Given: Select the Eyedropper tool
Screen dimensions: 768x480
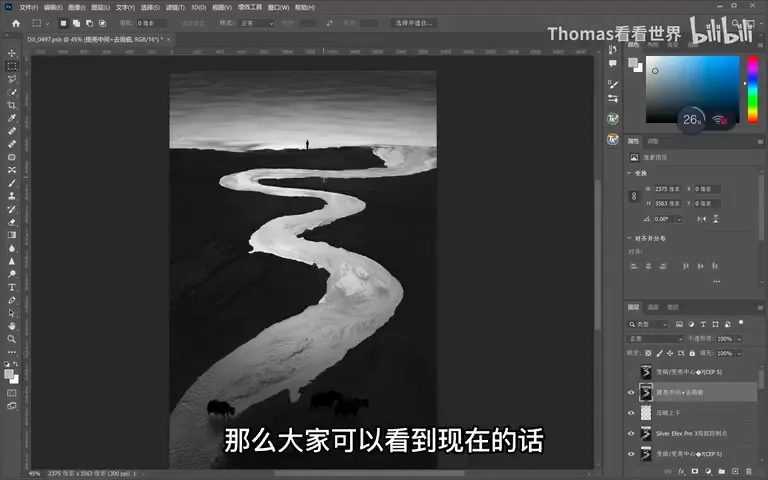Looking at the screenshot, I should [x=12, y=118].
